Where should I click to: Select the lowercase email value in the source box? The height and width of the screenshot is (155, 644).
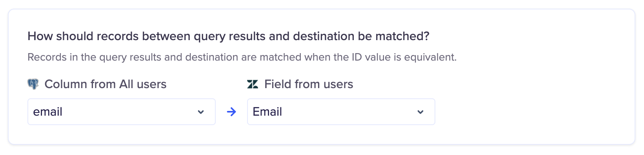coord(48,112)
